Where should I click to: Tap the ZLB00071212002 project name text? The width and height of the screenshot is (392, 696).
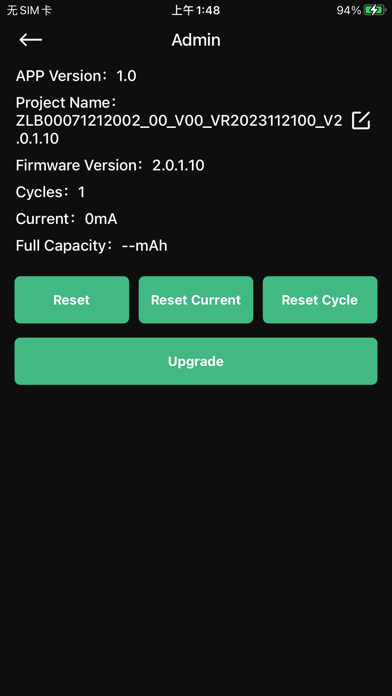(x=179, y=121)
